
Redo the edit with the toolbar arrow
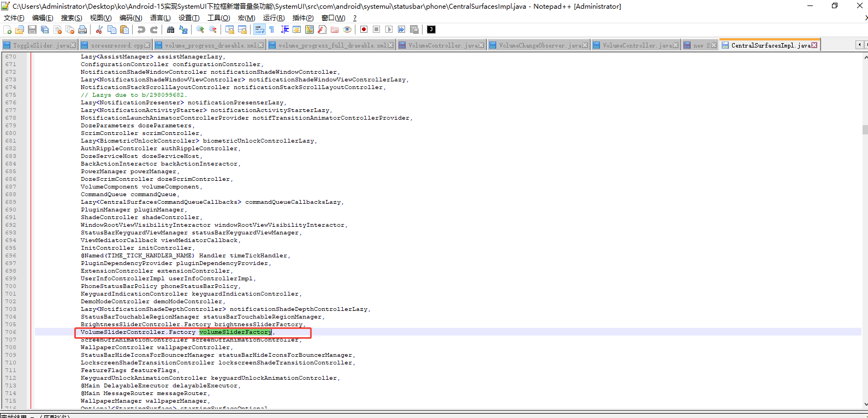pos(154,30)
